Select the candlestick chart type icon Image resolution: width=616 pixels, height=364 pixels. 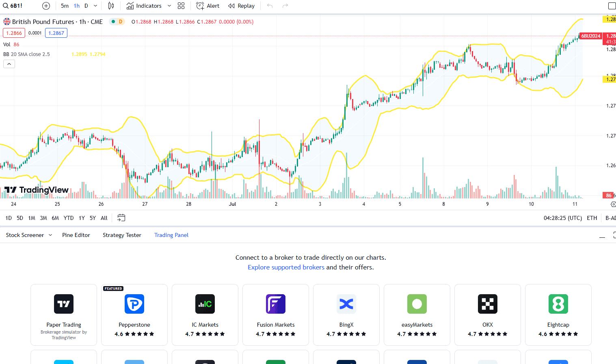[110, 6]
